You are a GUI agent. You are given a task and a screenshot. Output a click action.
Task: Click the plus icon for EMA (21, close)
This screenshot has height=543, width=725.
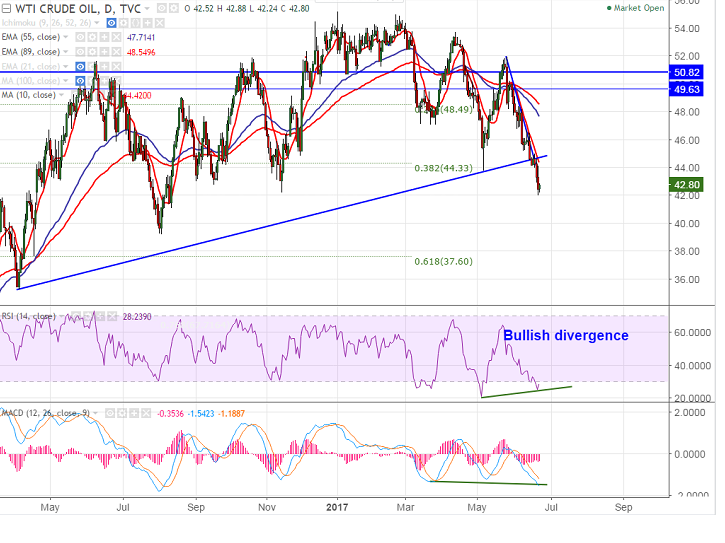point(104,67)
